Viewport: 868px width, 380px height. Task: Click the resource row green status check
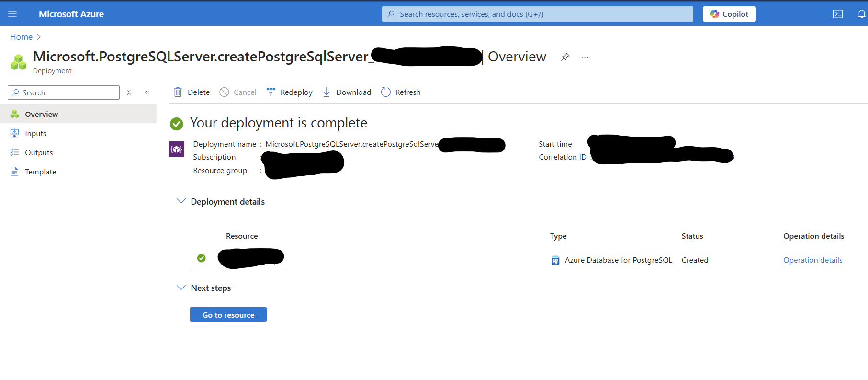pyautogui.click(x=202, y=258)
